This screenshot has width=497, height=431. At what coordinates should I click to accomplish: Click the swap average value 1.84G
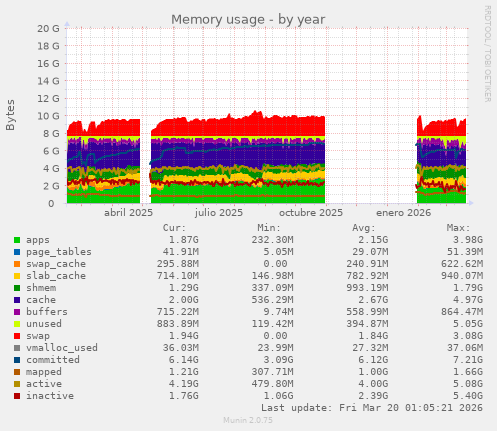coord(373,336)
